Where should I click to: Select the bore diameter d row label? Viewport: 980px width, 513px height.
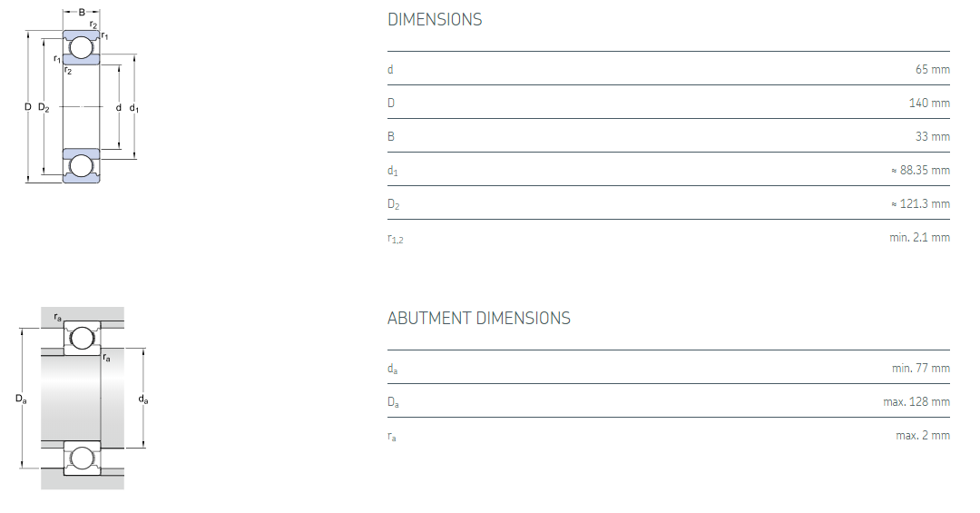390,69
